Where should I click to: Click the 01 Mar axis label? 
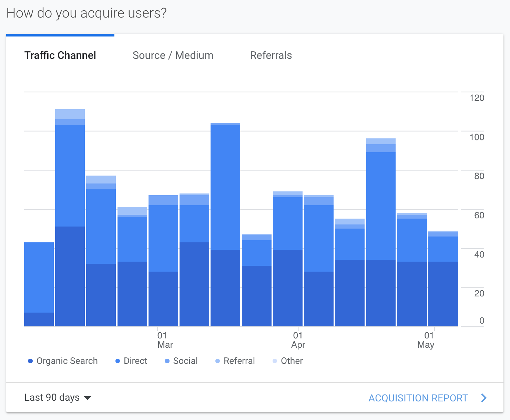pos(165,340)
